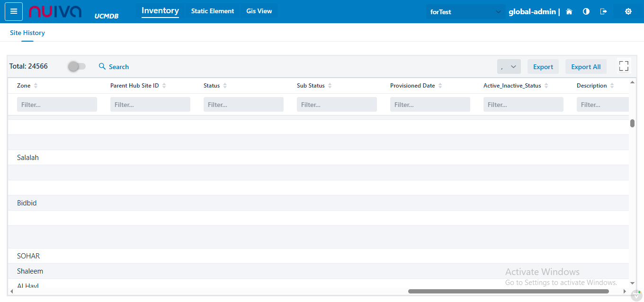Toggle the contrast theme icon
The width and height of the screenshot is (644, 302).
pyautogui.click(x=586, y=12)
